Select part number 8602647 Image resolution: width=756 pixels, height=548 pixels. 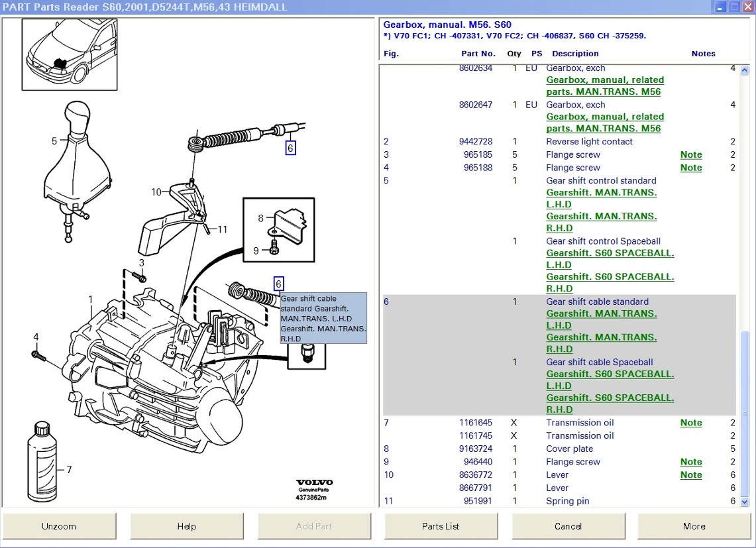tap(475, 105)
